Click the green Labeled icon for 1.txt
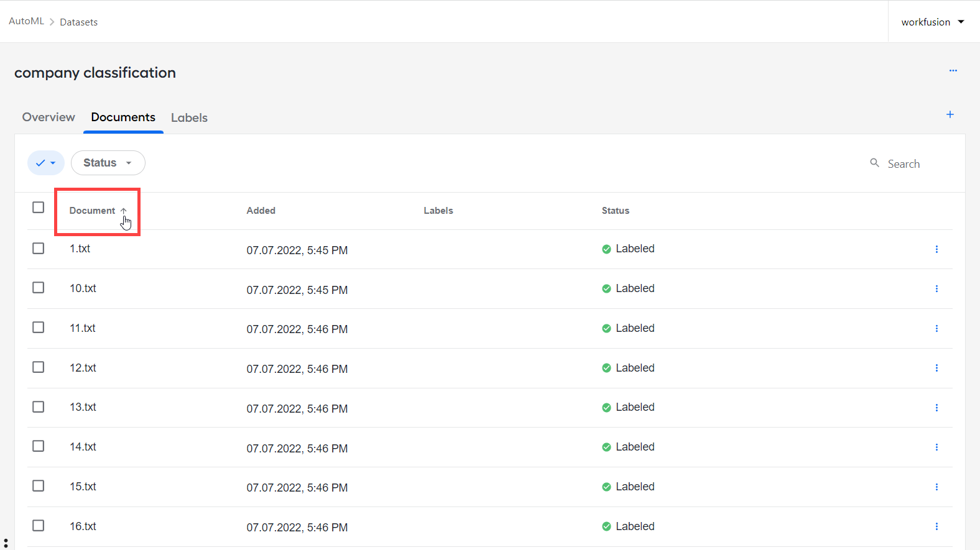Screen dimensions: 980x550 [606, 249]
